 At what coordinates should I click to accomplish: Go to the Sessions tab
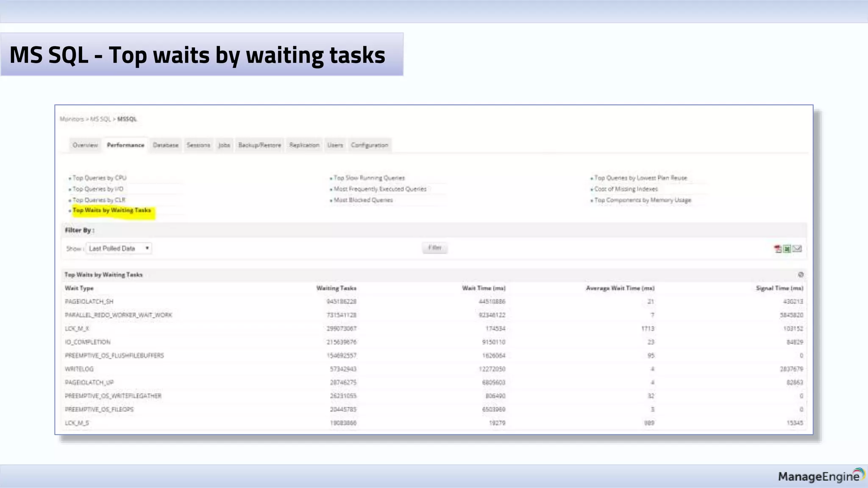[198, 145]
